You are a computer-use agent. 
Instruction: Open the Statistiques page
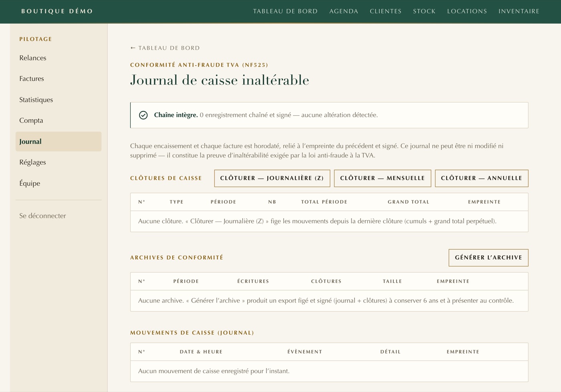click(x=59, y=100)
